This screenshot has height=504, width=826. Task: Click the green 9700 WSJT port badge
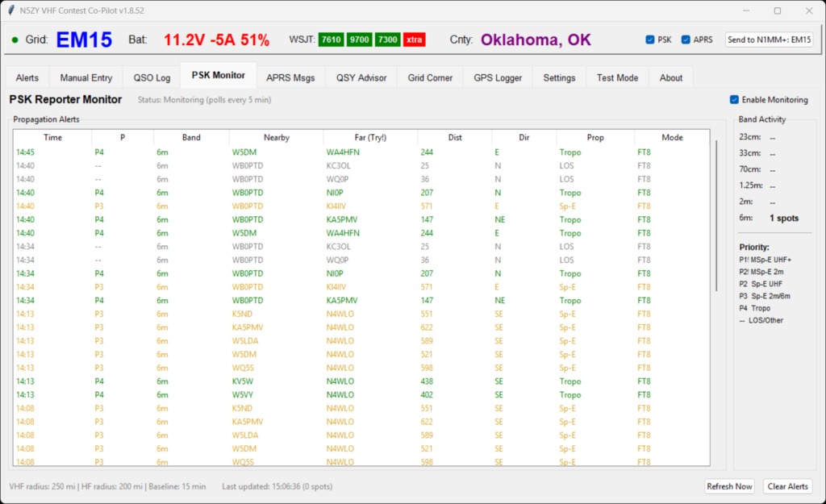coord(359,40)
